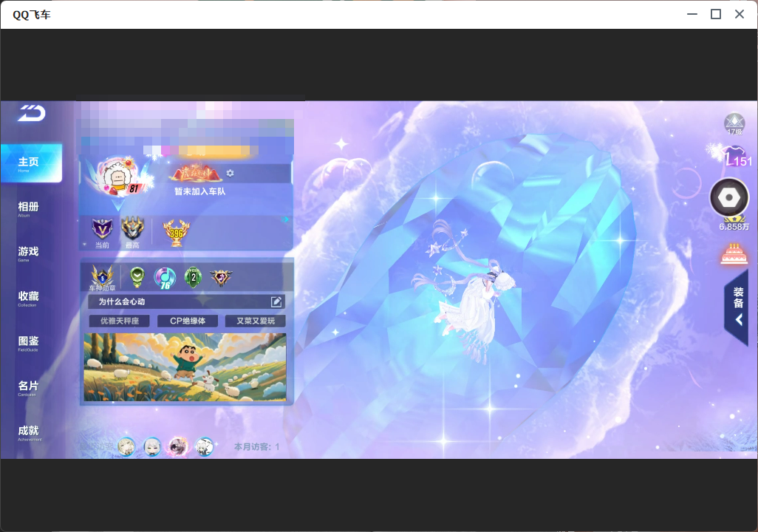Screen dimensions: 758x532
Task: Open the Crayon Shin-chan meadow picture
Action: point(185,367)
